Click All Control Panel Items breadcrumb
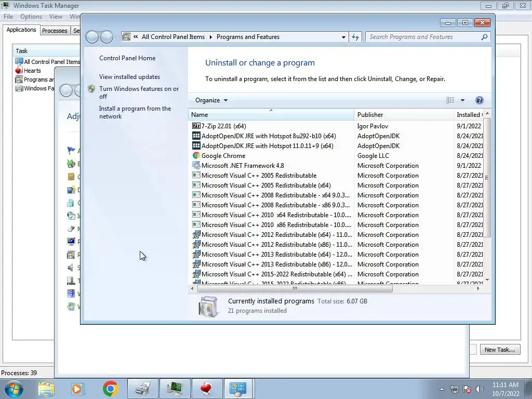 click(x=173, y=37)
